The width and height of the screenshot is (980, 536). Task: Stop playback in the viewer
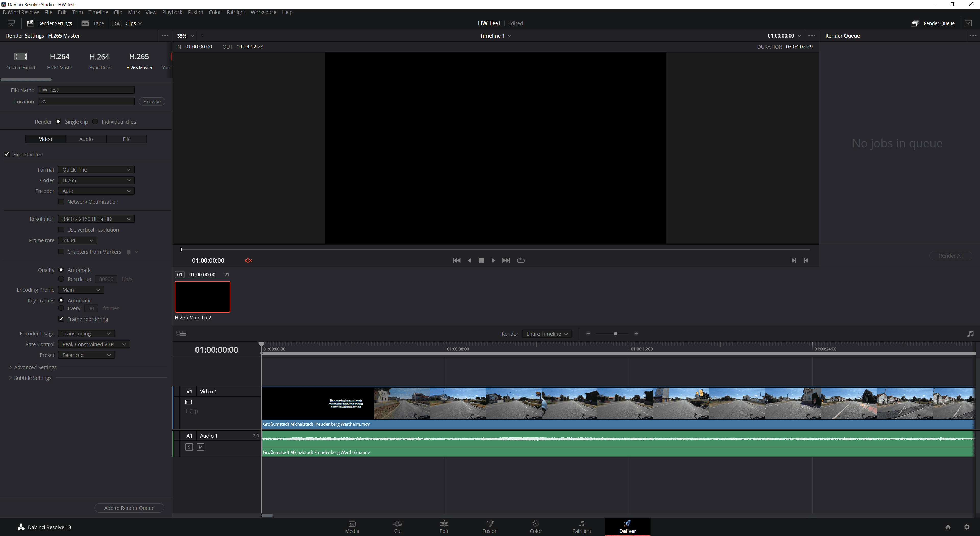pyautogui.click(x=481, y=260)
